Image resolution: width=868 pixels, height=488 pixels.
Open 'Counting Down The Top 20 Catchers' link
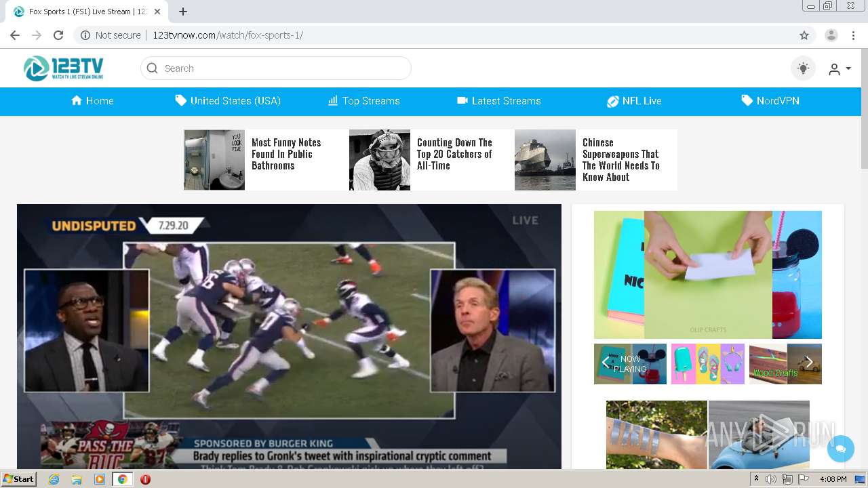point(454,154)
